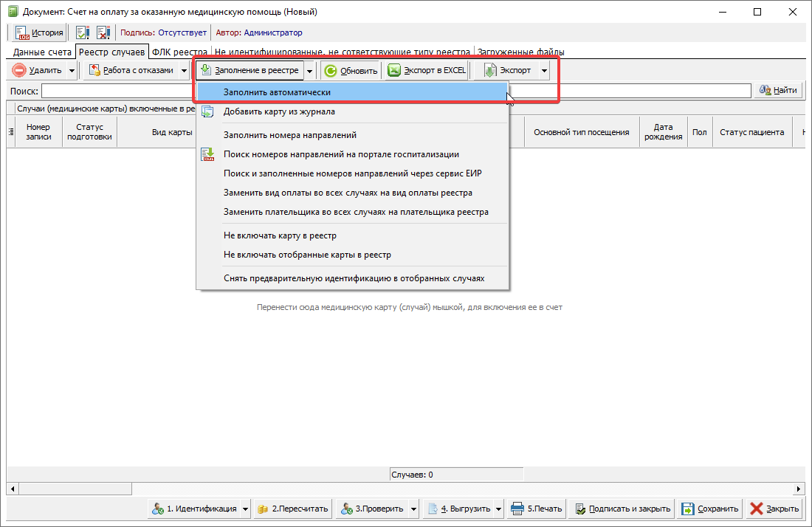Select Заполнить автоматически menu item

[277, 92]
